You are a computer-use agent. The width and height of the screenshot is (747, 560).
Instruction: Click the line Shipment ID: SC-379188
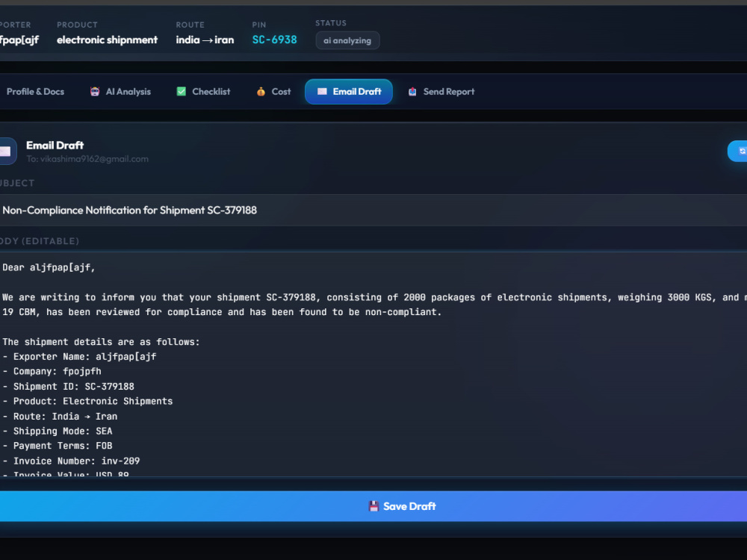coord(69,387)
